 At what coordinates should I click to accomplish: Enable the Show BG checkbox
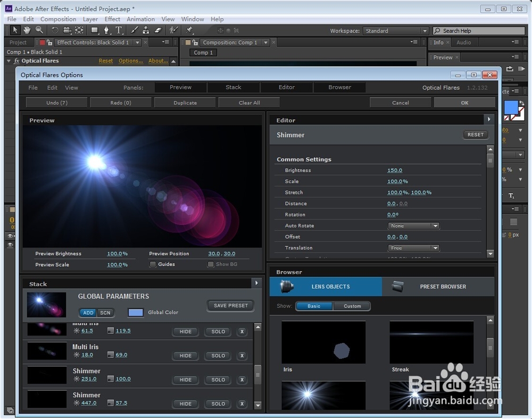tap(211, 264)
